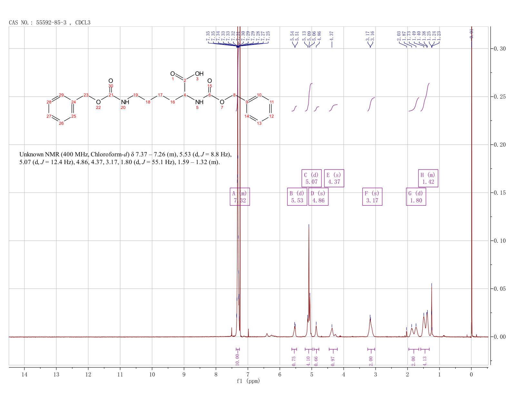The image size is (532, 411).
Task: Select integral value "0.97" below 4.37 peak
Action: pyautogui.click(x=333, y=361)
